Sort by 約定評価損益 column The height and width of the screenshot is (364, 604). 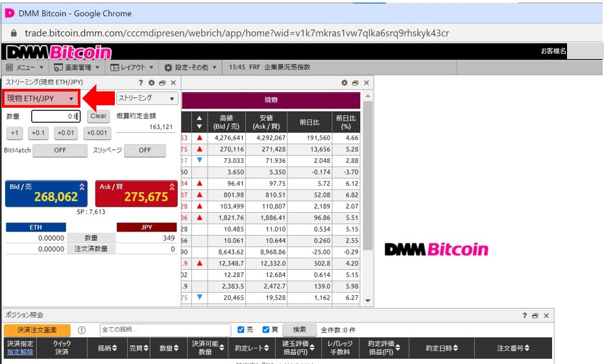pos(383,348)
